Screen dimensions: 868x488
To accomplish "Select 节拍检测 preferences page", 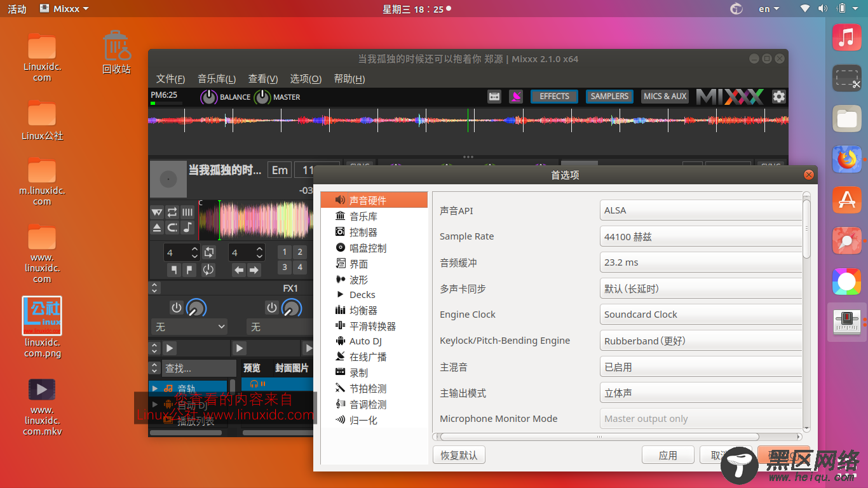I will 374,388.
